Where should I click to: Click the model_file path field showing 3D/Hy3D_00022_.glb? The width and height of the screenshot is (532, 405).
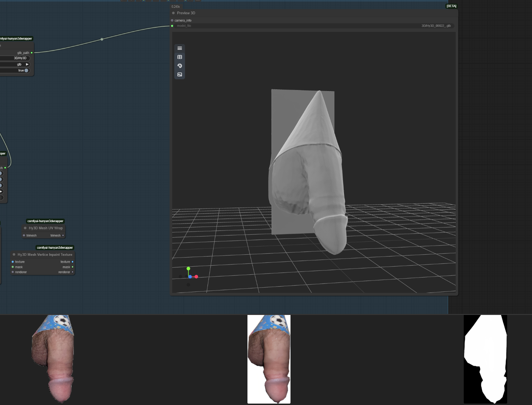pyautogui.click(x=314, y=26)
